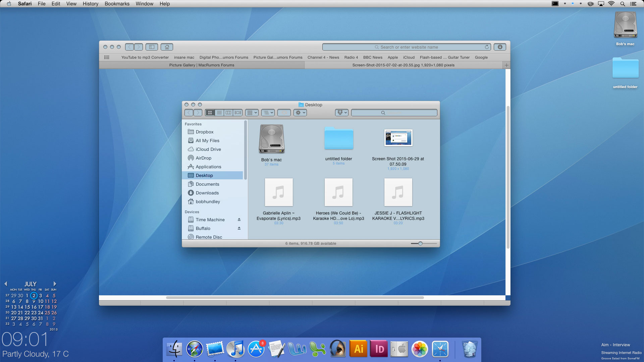Go to next month in calendar widget
Screen dimensions: 644x362
tap(55, 284)
